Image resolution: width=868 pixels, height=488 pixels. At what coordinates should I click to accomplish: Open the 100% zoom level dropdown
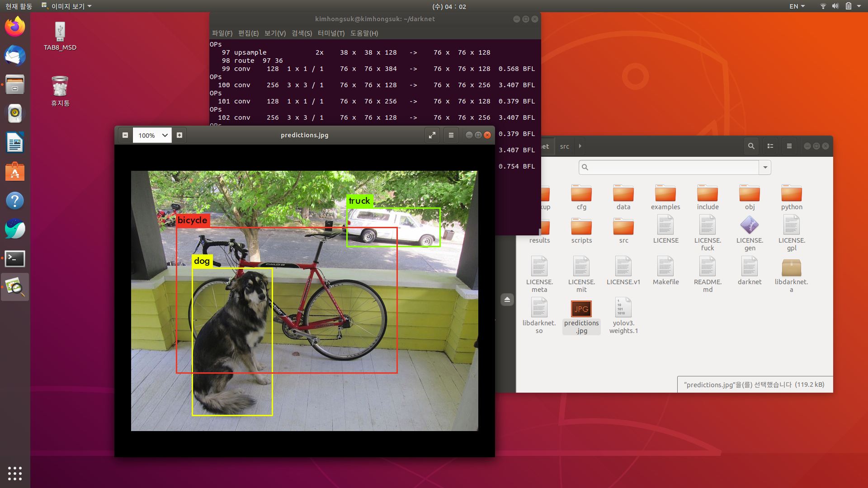[x=165, y=135]
